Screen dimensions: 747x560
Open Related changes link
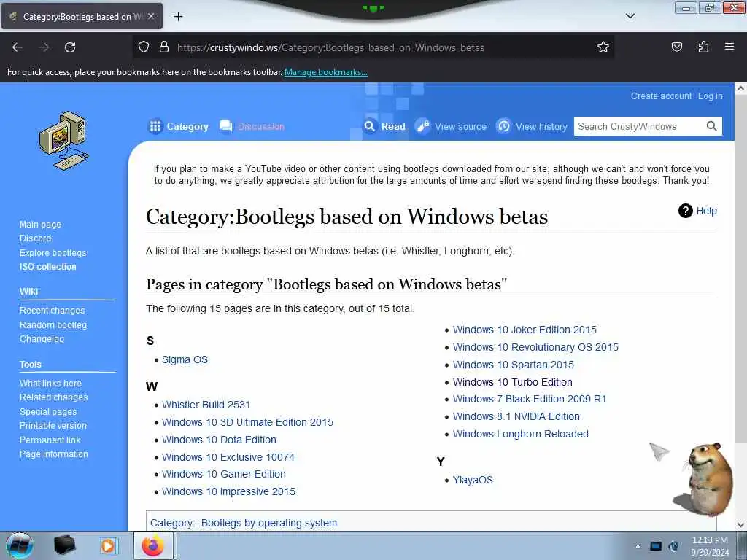53,397
